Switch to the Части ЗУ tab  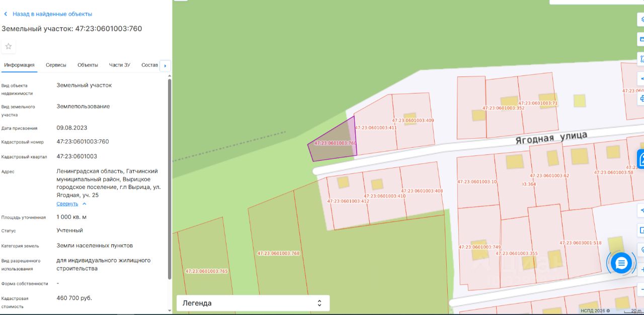(120, 65)
